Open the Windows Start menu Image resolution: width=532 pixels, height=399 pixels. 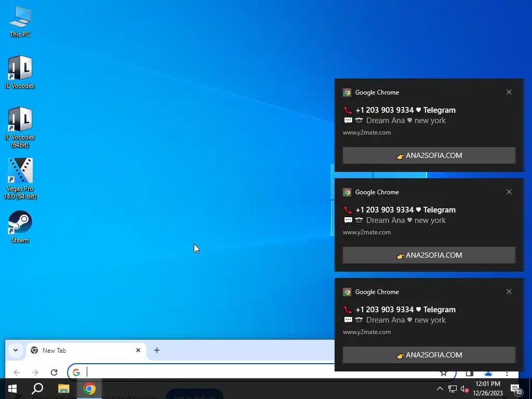click(12, 389)
